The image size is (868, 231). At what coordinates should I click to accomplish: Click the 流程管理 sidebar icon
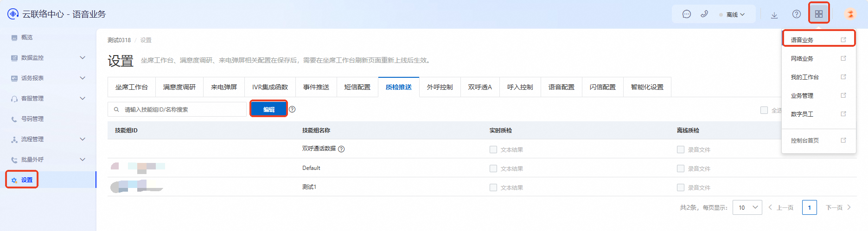tap(14, 139)
